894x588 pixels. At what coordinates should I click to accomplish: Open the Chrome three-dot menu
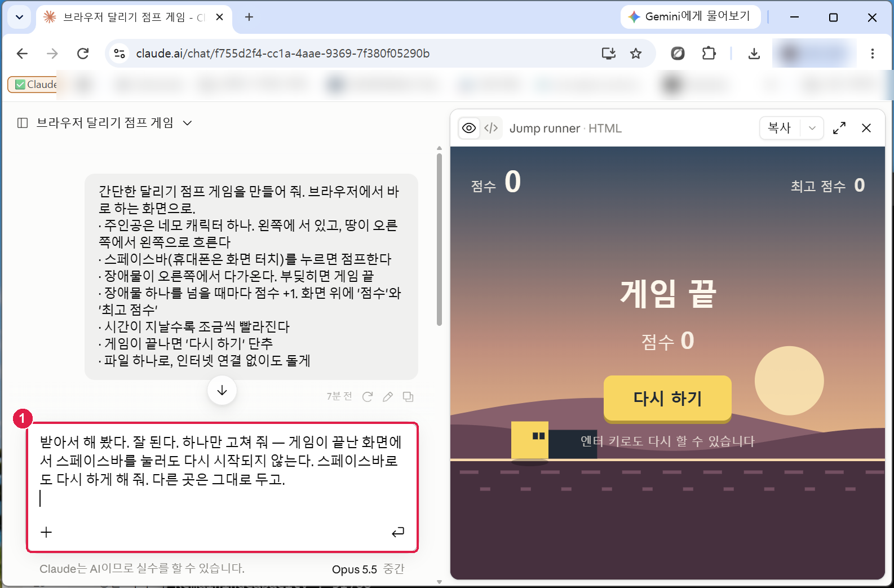(x=873, y=54)
